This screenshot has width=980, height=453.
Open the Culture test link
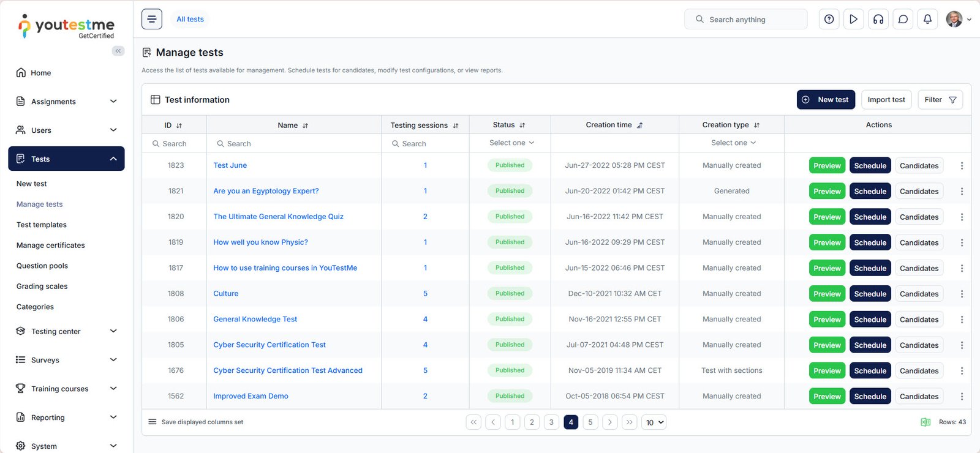pyautogui.click(x=226, y=294)
